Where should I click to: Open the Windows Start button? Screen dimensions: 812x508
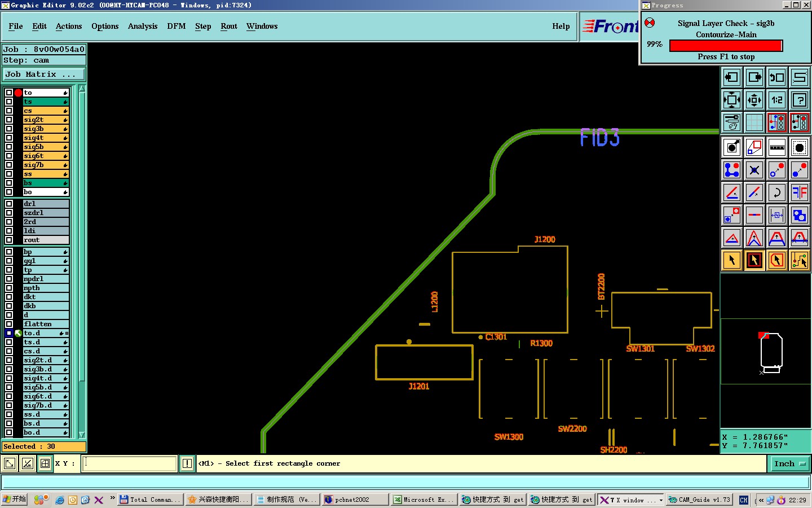coord(15,500)
